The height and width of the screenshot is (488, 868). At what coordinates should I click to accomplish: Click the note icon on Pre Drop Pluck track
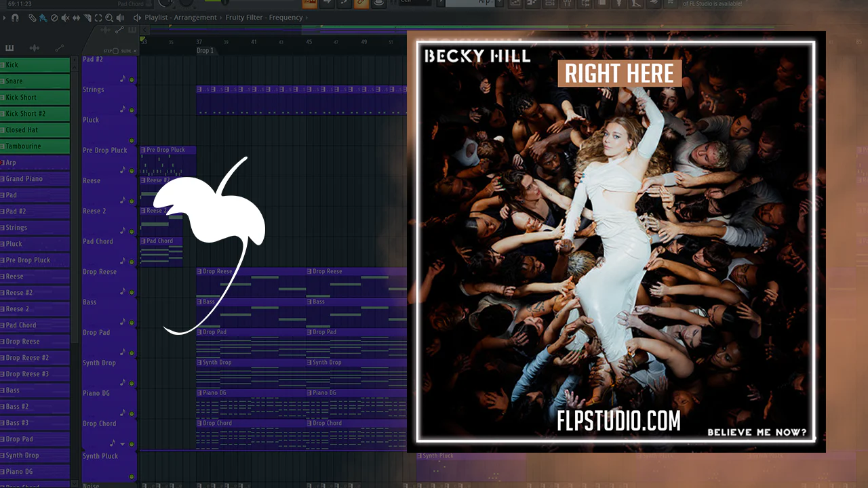tap(123, 169)
